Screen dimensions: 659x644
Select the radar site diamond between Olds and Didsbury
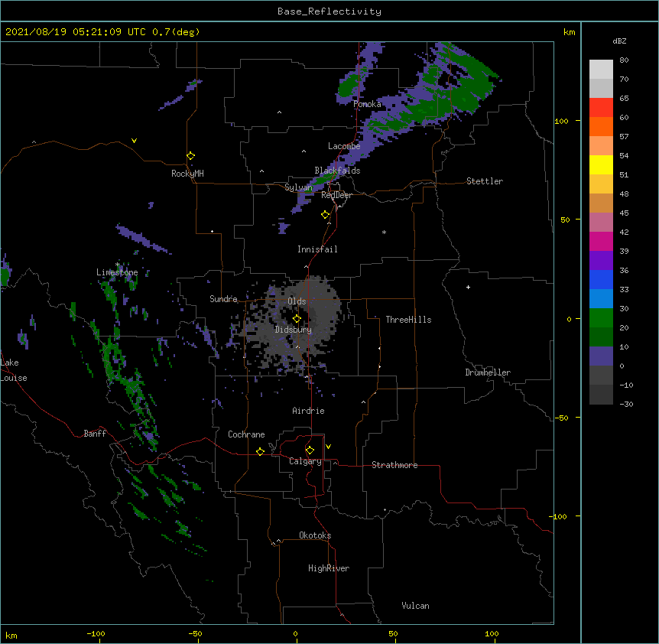pyautogui.click(x=297, y=319)
